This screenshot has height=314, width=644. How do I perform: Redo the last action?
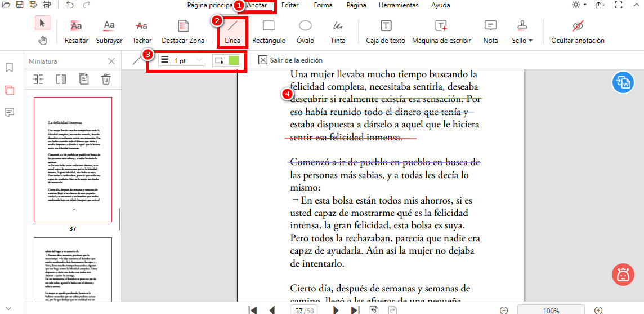[x=86, y=5]
